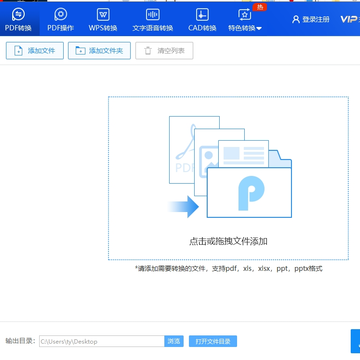Click the 添加文件夹 button
This screenshot has width=360, height=360.
[x=99, y=51]
